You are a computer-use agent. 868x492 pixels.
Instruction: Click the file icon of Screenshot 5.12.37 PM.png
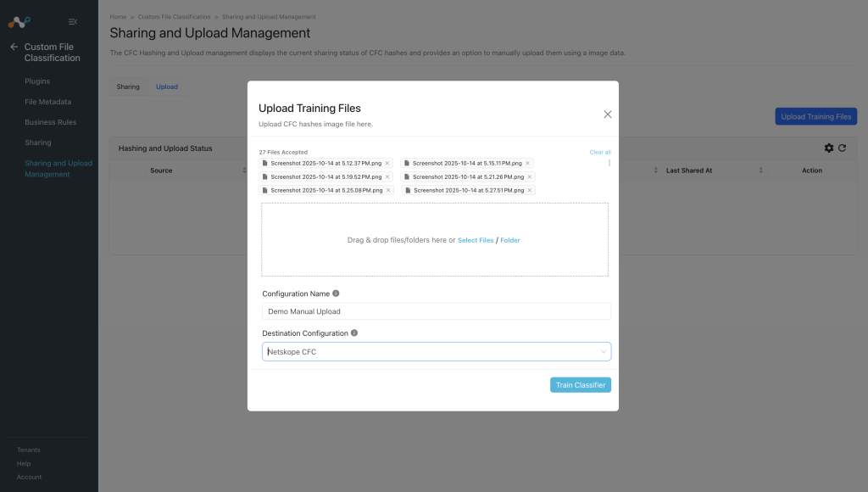click(x=264, y=164)
